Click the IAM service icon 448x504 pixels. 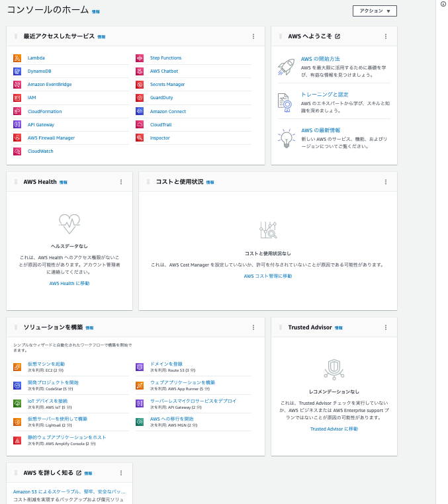pos(17,98)
